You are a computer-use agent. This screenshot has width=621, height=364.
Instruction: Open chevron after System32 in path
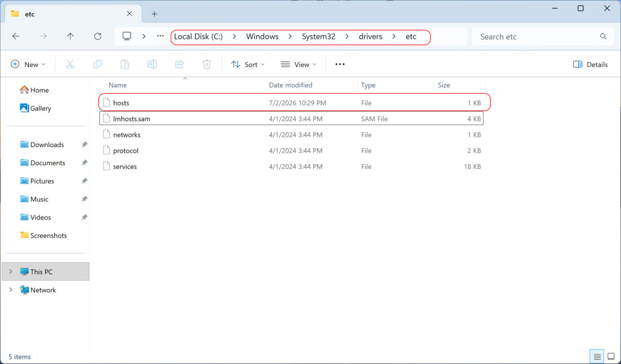click(347, 36)
